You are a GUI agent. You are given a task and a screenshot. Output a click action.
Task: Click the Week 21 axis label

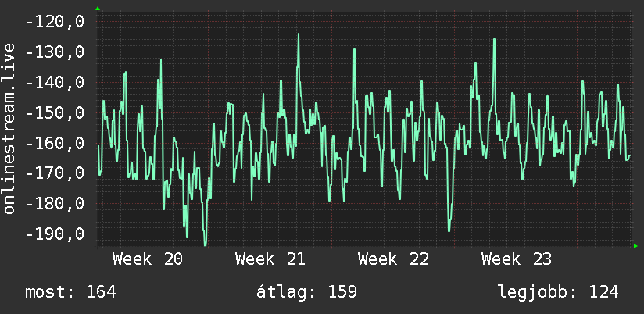pos(270,259)
